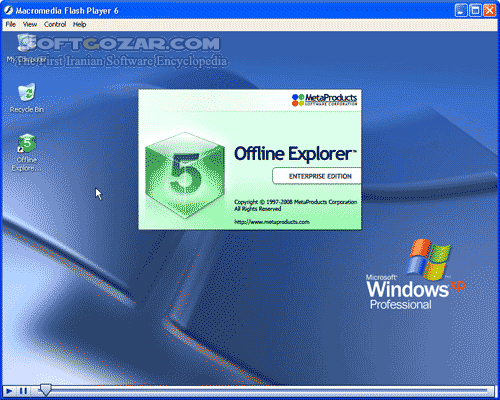This screenshot has width=500, height=400.
Task: Minimize the Flash Player window
Action: 461,11
